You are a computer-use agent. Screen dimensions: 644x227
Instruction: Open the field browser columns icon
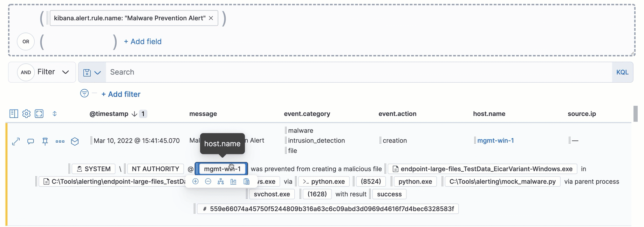pos(14,114)
